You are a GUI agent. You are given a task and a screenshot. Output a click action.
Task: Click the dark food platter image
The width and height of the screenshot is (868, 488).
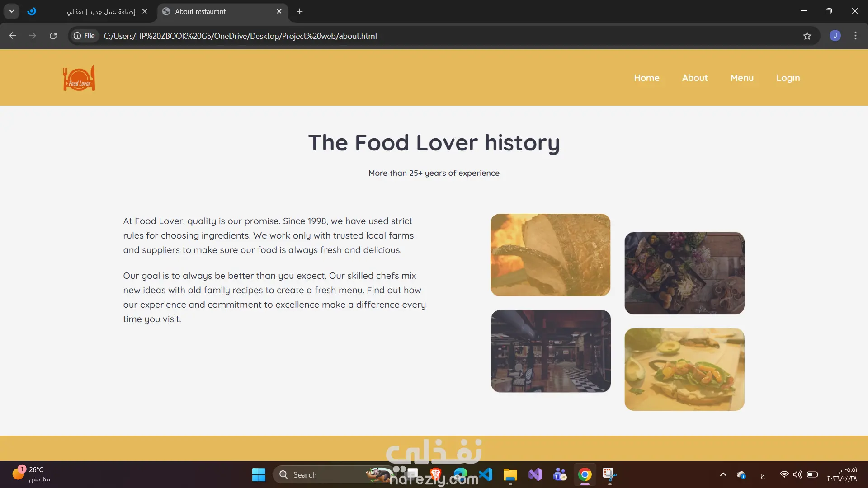(x=684, y=273)
